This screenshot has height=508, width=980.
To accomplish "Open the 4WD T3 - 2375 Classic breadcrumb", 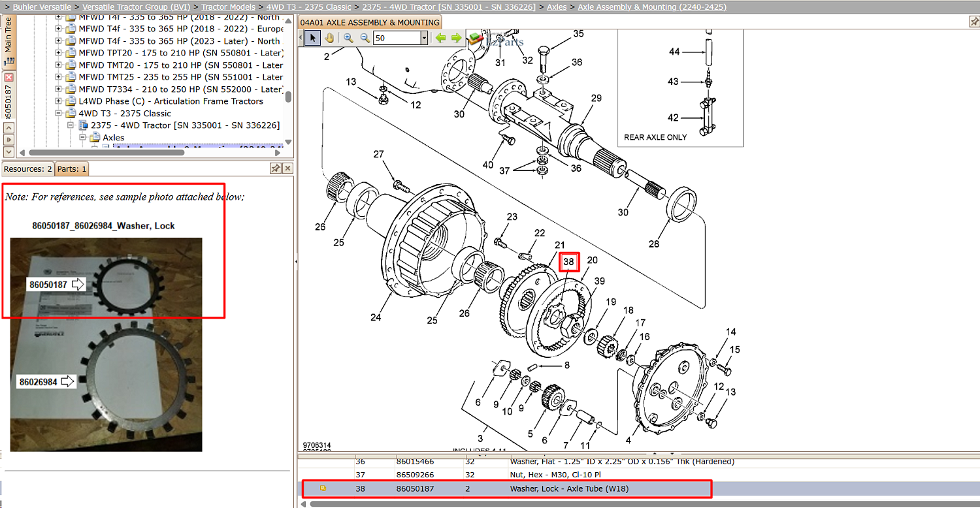I will point(308,7).
